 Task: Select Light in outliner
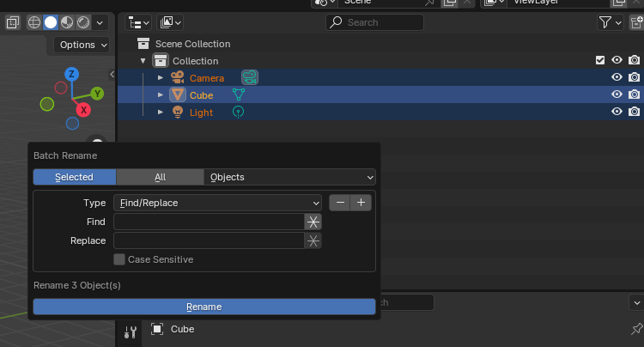pos(201,113)
